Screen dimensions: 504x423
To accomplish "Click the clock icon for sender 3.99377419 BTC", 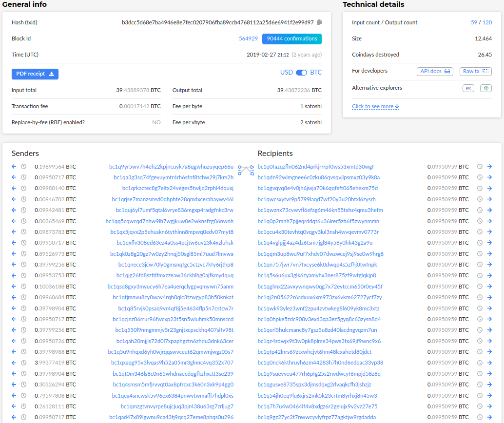I will click(x=23, y=363).
